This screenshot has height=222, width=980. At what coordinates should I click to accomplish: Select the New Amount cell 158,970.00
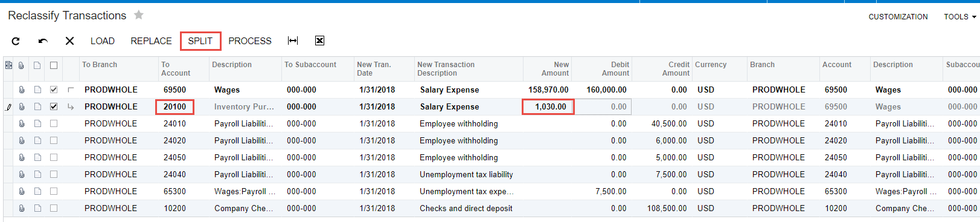tap(547, 90)
